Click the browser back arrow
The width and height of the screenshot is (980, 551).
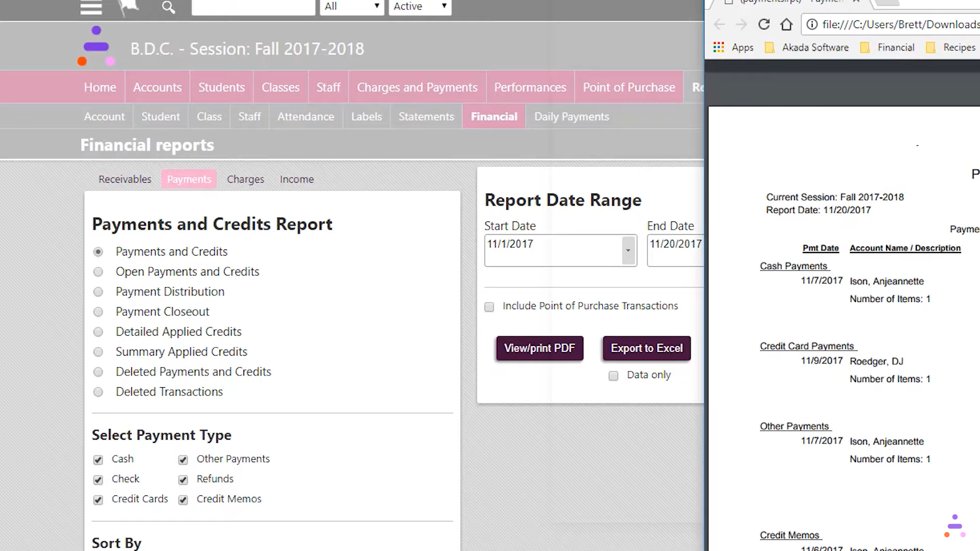click(719, 24)
